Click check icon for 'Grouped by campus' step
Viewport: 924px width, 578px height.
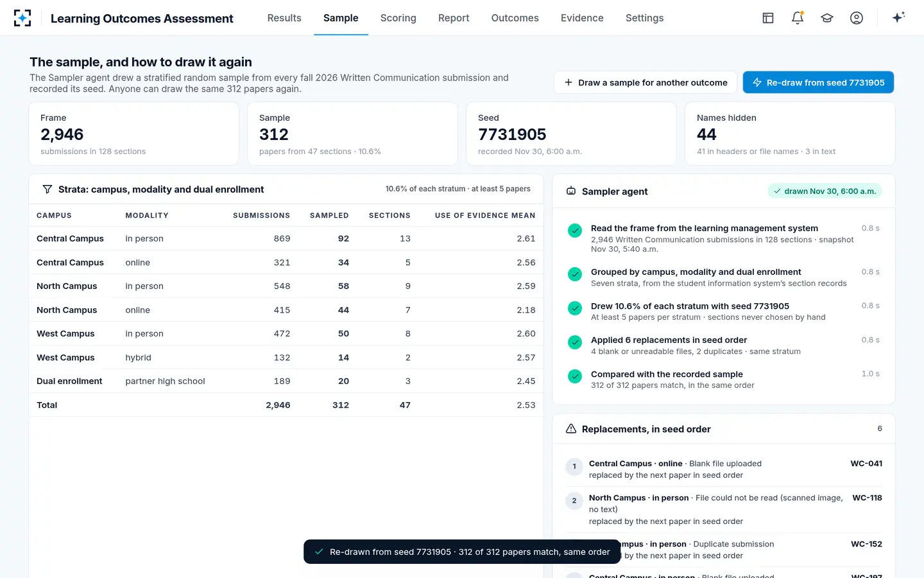pyautogui.click(x=575, y=274)
